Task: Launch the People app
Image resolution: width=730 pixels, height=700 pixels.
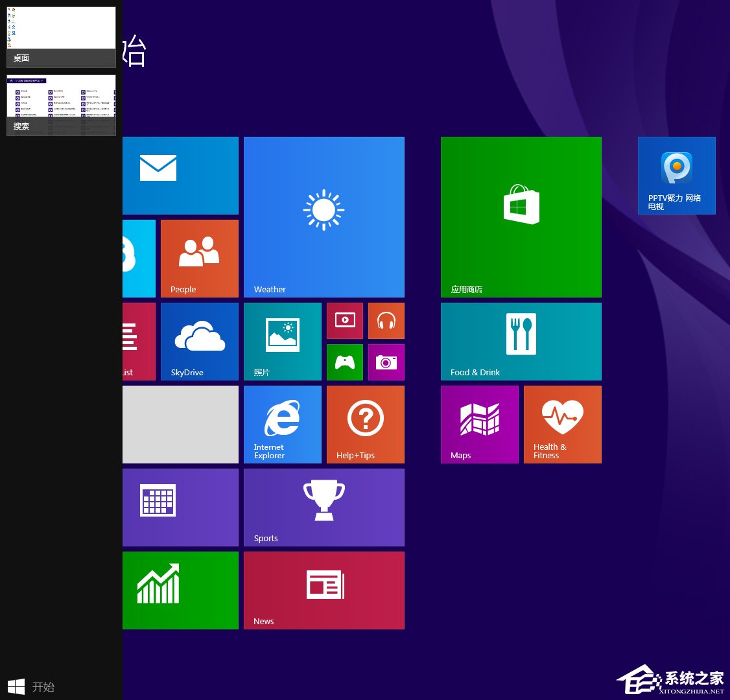Action: (199, 258)
